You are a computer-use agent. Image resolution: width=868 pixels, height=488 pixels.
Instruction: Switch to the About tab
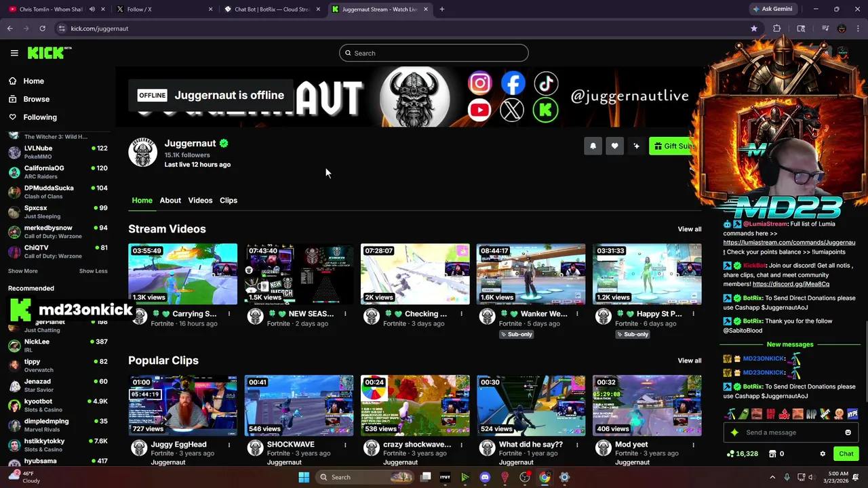(x=170, y=200)
